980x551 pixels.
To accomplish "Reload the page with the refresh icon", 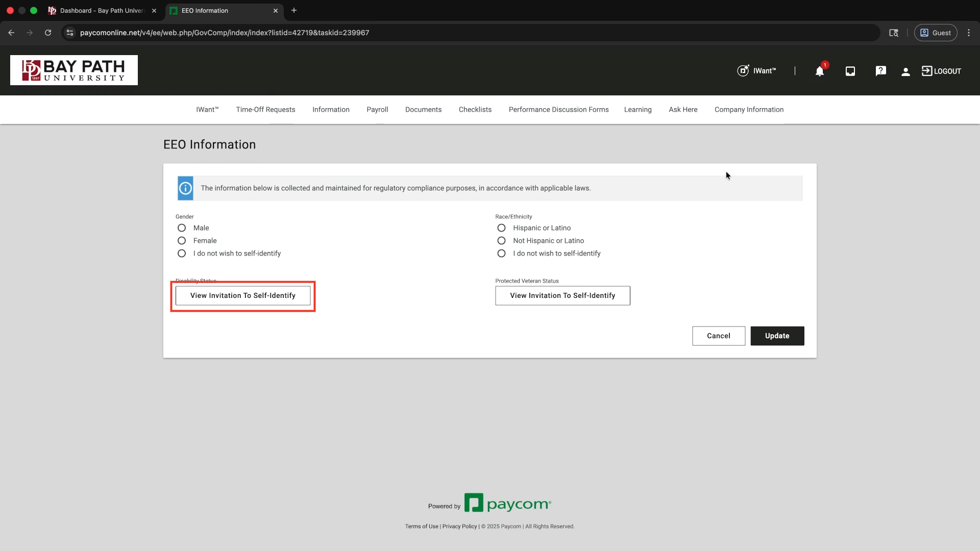I will (48, 33).
